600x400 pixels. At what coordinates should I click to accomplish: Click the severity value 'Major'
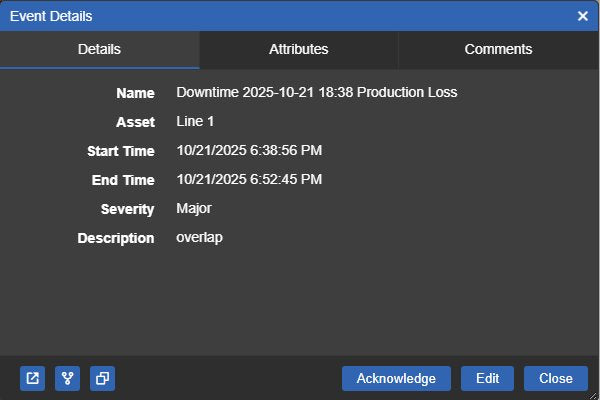click(194, 209)
